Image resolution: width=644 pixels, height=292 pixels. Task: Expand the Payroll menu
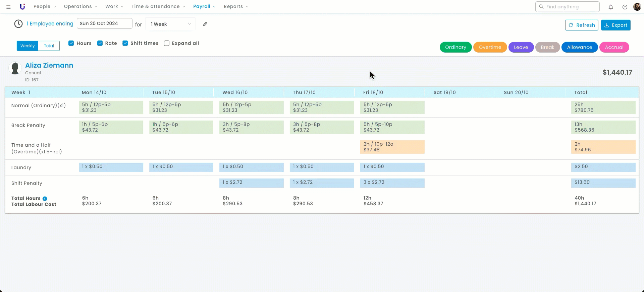204,7
